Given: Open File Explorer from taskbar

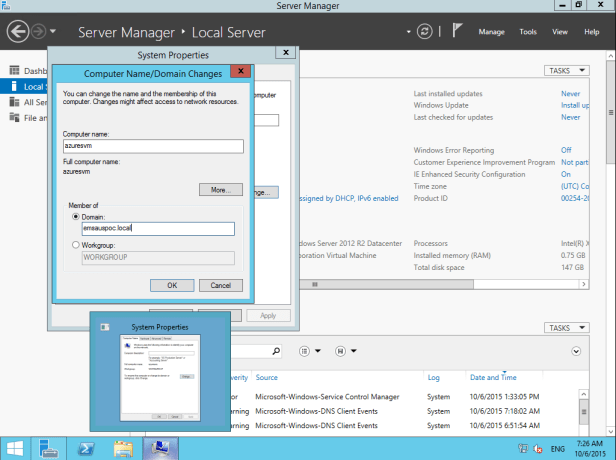Looking at the screenshot, I should (x=123, y=447).
